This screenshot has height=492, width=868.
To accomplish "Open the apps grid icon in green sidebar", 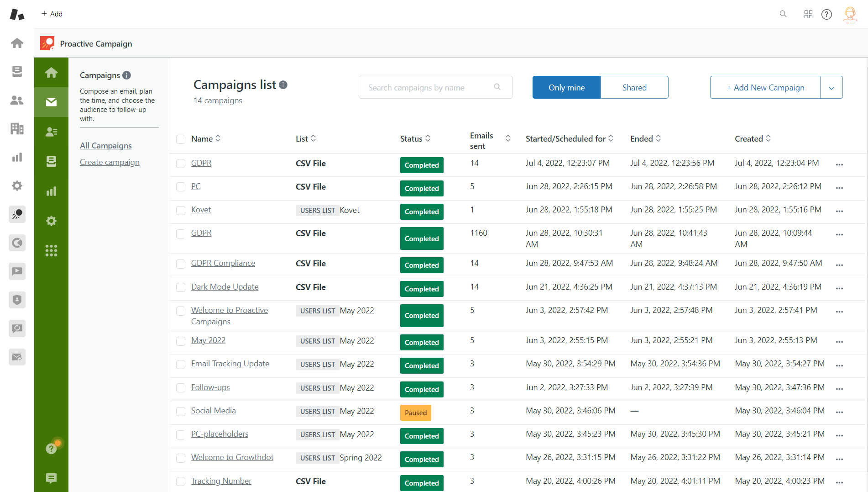I will [x=51, y=250].
